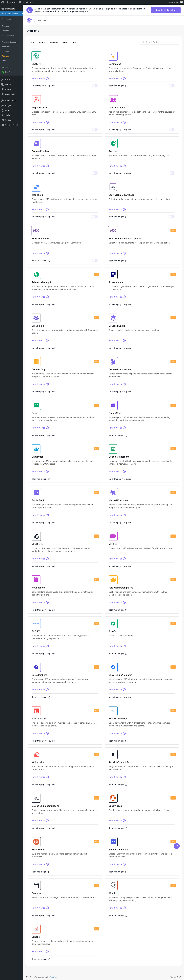Click the GamiPress add-on icon
The image size is (184, 980).
tap(36, 449)
